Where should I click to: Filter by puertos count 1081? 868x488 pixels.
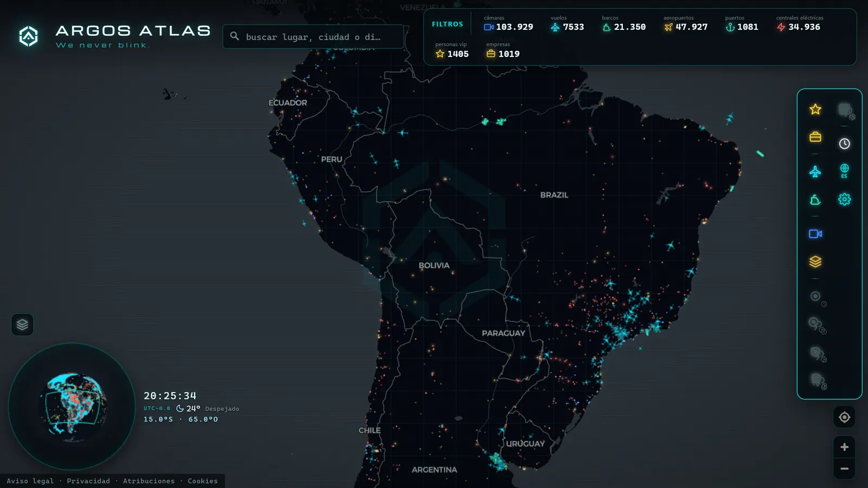pyautogui.click(x=742, y=23)
